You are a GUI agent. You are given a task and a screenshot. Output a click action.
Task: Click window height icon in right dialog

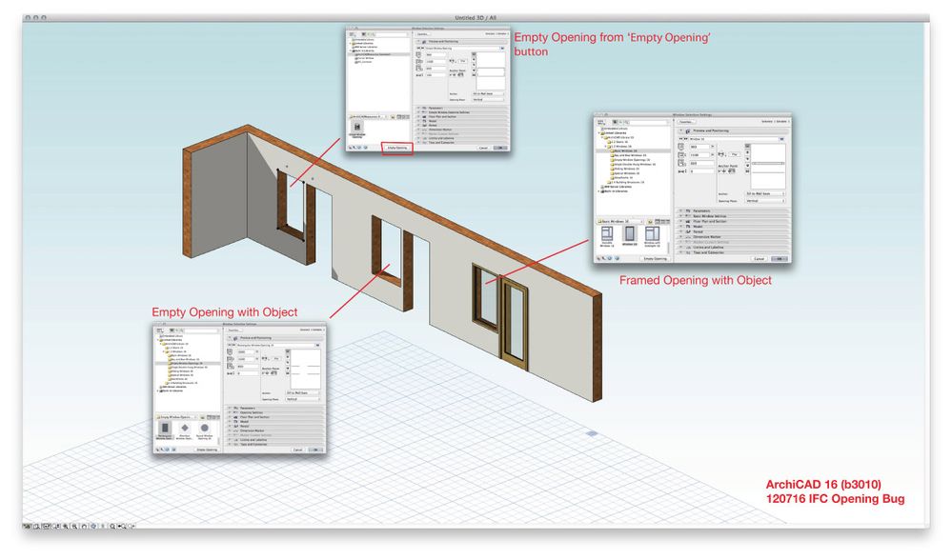[681, 154]
